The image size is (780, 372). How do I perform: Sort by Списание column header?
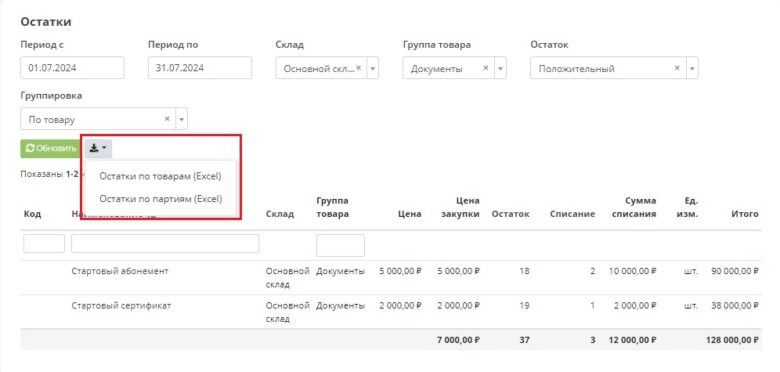[x=572, y=214]
